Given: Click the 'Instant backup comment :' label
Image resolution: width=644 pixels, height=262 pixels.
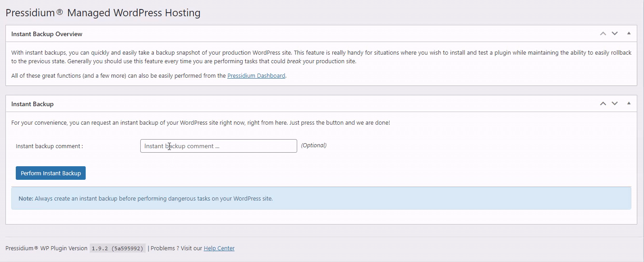Looking at the screenshot, I should [x=49, y=146].
